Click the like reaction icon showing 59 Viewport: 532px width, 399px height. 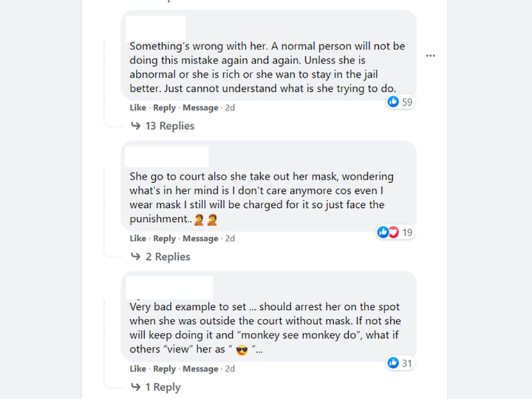pyautogui.click(x=393, y=102)
